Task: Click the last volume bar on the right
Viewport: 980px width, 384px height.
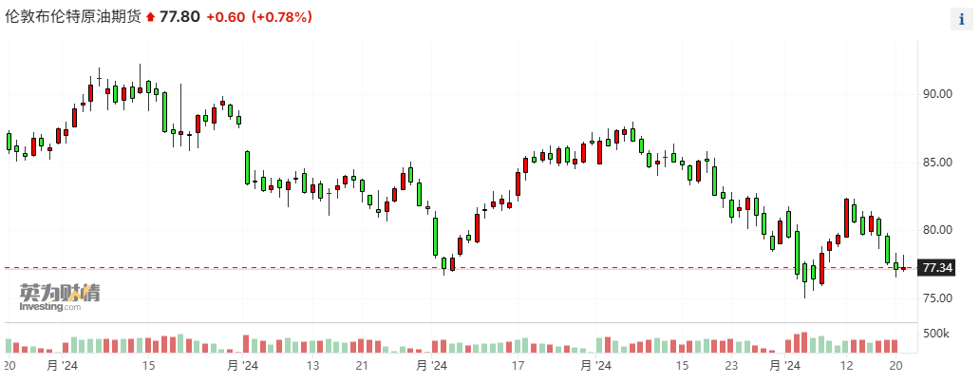Action: tap(895, 346)
